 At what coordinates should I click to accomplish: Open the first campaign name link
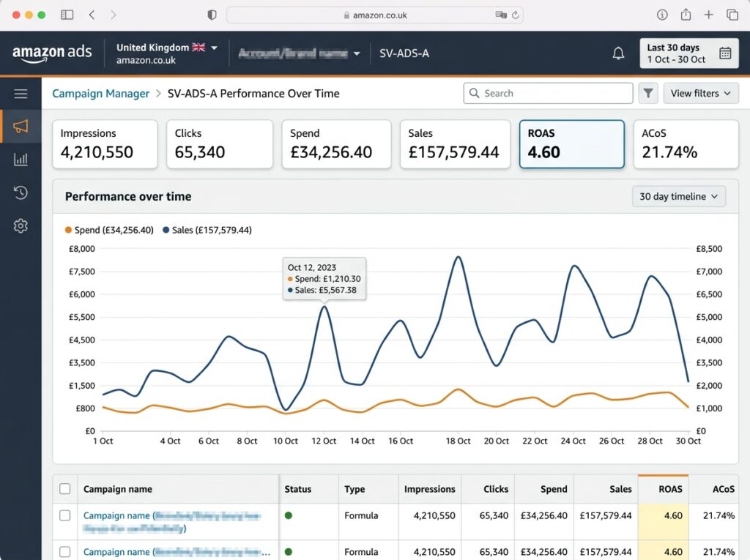pos(172,522)
